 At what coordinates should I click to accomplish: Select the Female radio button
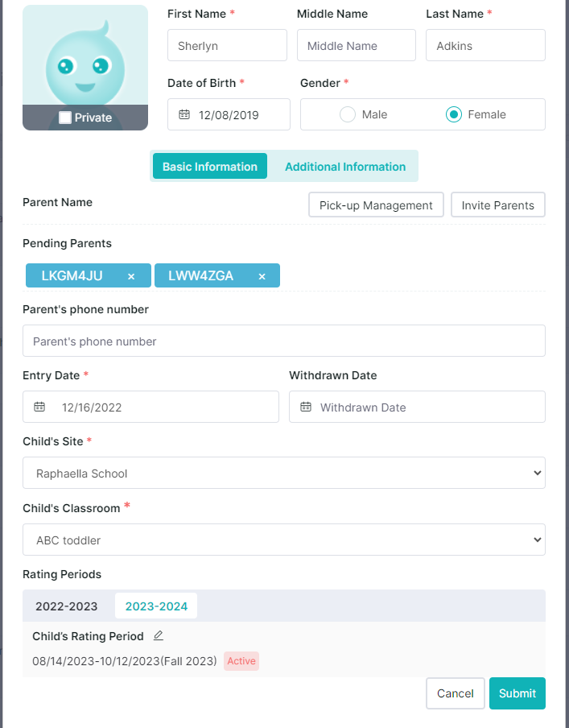point(453,114)
